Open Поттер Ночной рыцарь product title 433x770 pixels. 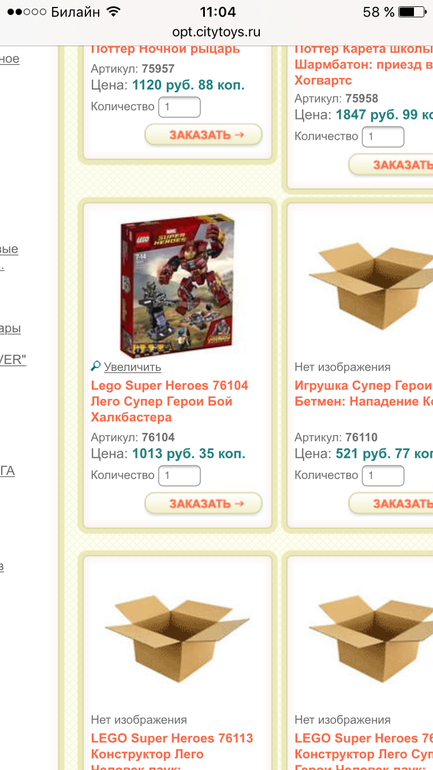(x=165, y=49)
